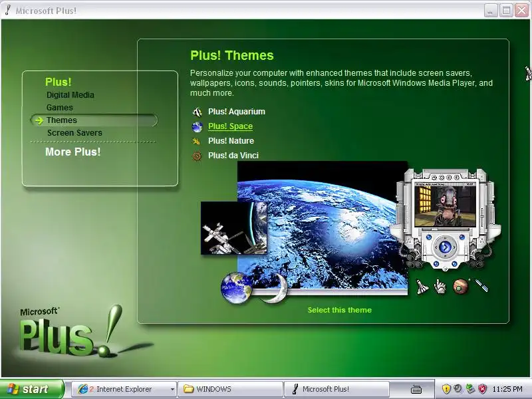
Task: Click the taskbar clock 11:25 PM
Action: [x=507, y=389]
